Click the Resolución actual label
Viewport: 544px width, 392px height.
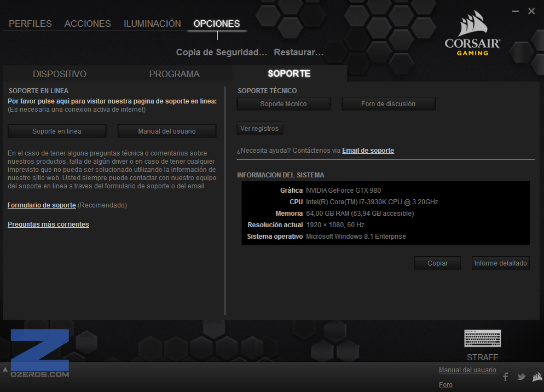click(x=275, y=224)
